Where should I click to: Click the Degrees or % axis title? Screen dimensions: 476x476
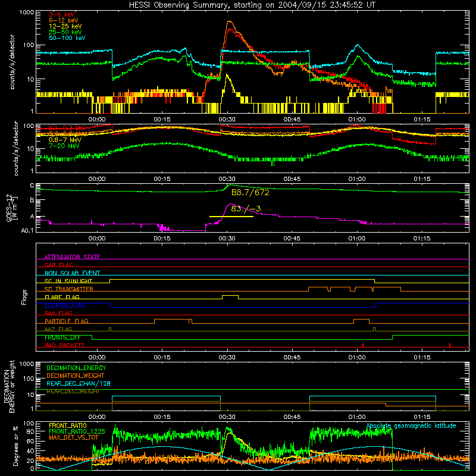pyautogui.click(x=15, y=446)
